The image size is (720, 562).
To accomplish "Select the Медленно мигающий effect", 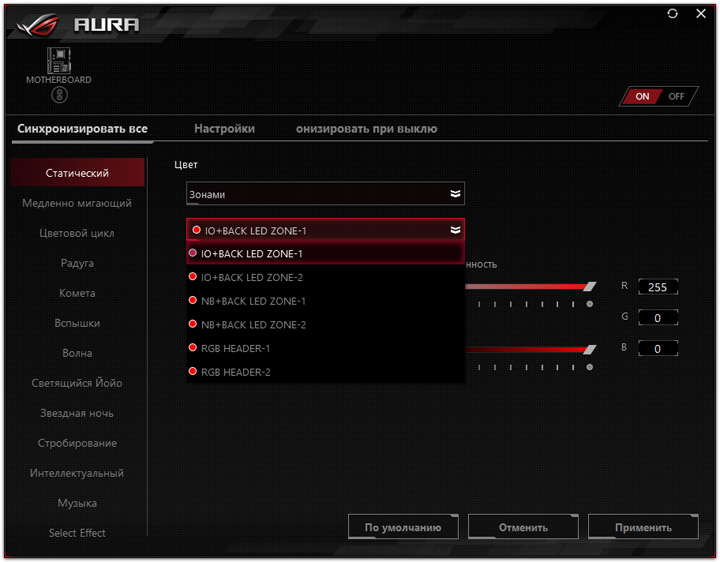I will [77, 203].
